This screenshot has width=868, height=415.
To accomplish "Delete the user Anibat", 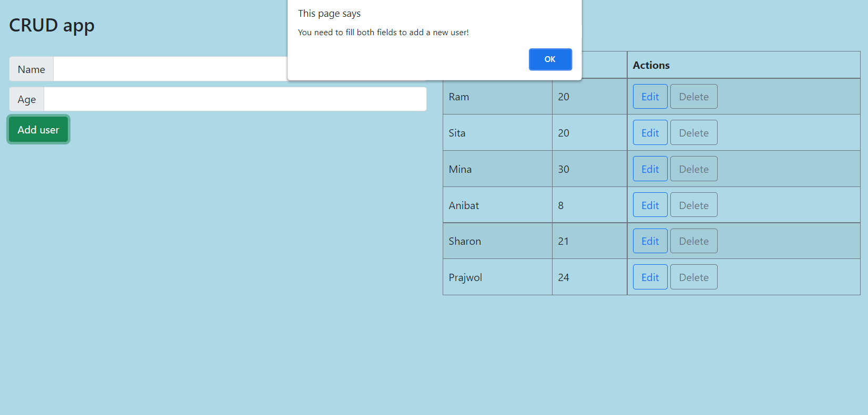I will point(693,205).
